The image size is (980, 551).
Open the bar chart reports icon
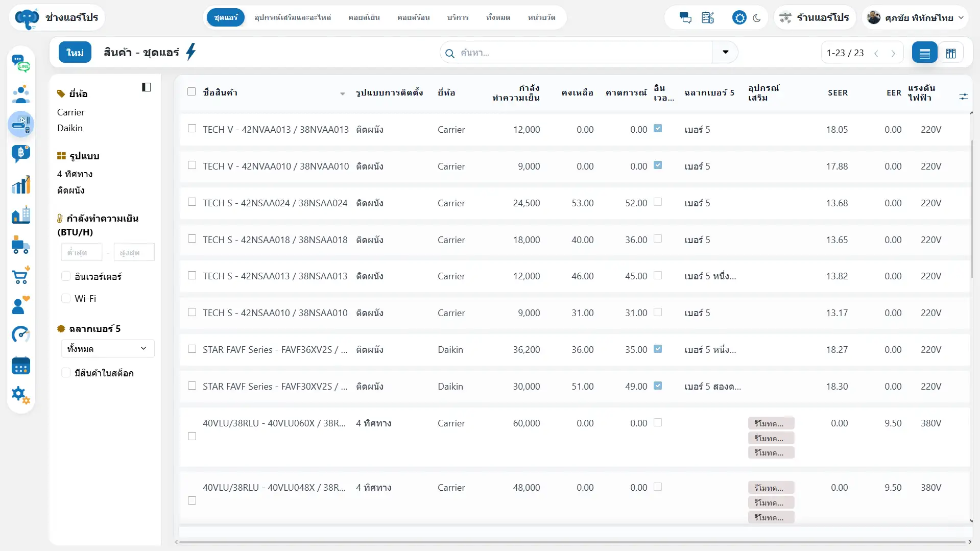point(21,185)
